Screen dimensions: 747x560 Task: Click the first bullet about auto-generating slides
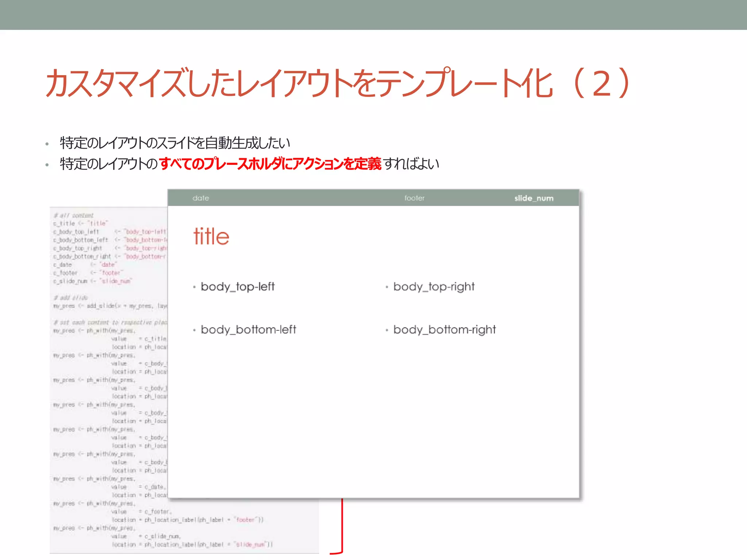pos(175,143)
